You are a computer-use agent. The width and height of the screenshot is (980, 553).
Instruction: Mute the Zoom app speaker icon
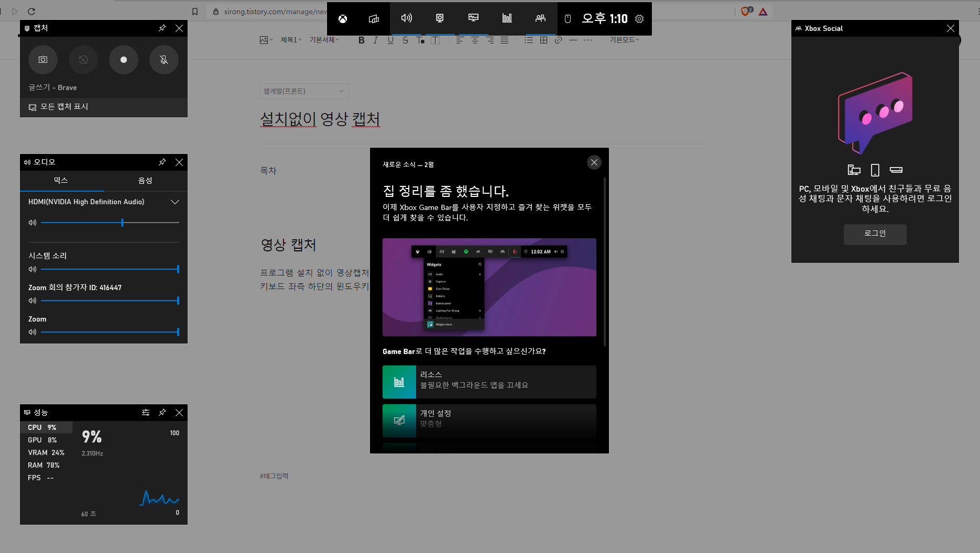32,332
